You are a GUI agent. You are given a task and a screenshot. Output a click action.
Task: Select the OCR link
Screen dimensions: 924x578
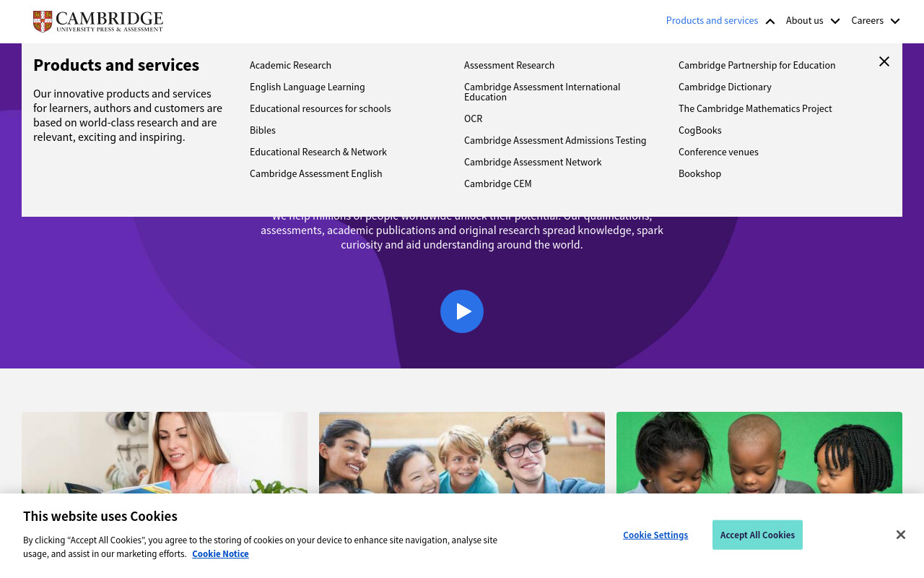[473, 118]
